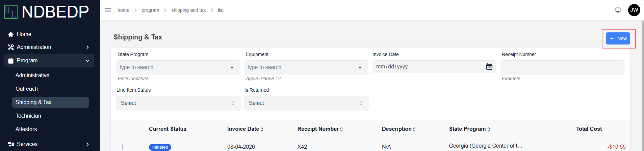Click the Georgia state program cell
This screenshot has width=644, height=151.
[486, 146]
